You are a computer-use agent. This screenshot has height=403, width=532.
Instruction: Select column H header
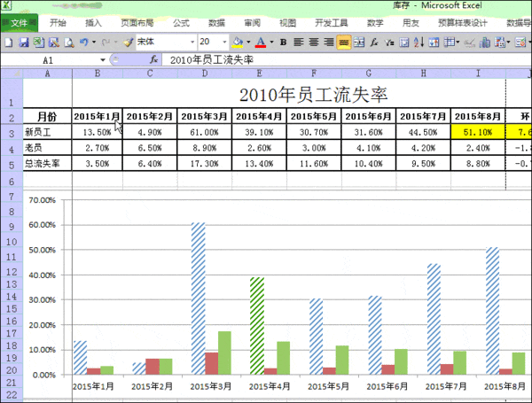point(424,74)
